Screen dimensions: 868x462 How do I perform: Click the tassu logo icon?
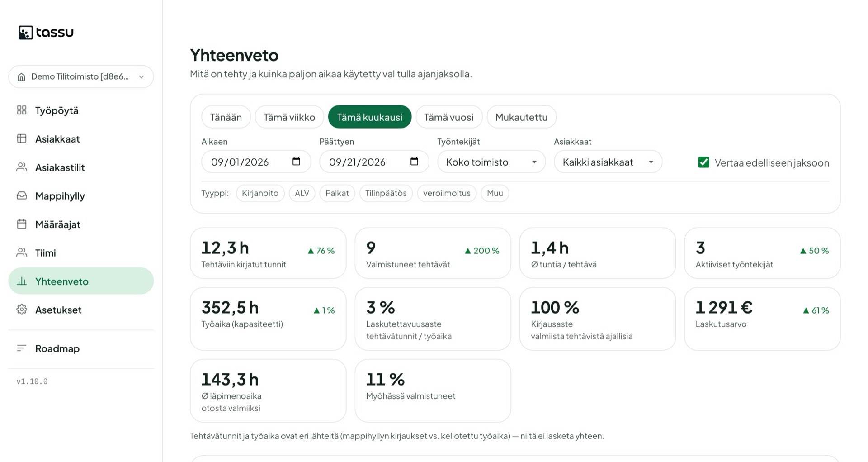tap(26, 33)
